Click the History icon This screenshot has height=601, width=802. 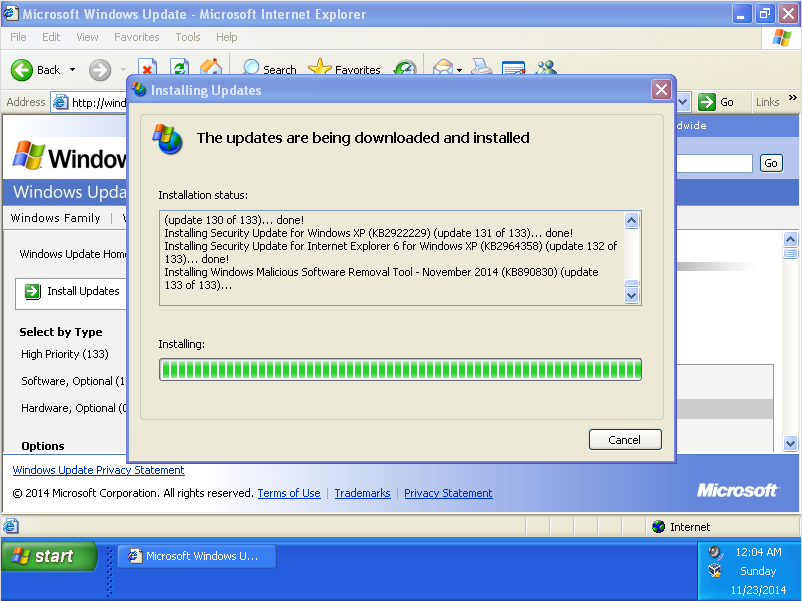point(404,67)
